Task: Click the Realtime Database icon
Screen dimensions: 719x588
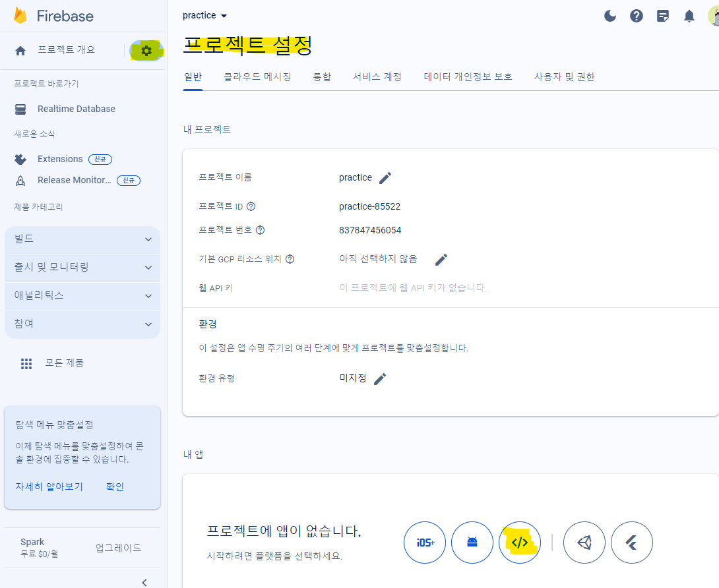Action: coord(20,109)
